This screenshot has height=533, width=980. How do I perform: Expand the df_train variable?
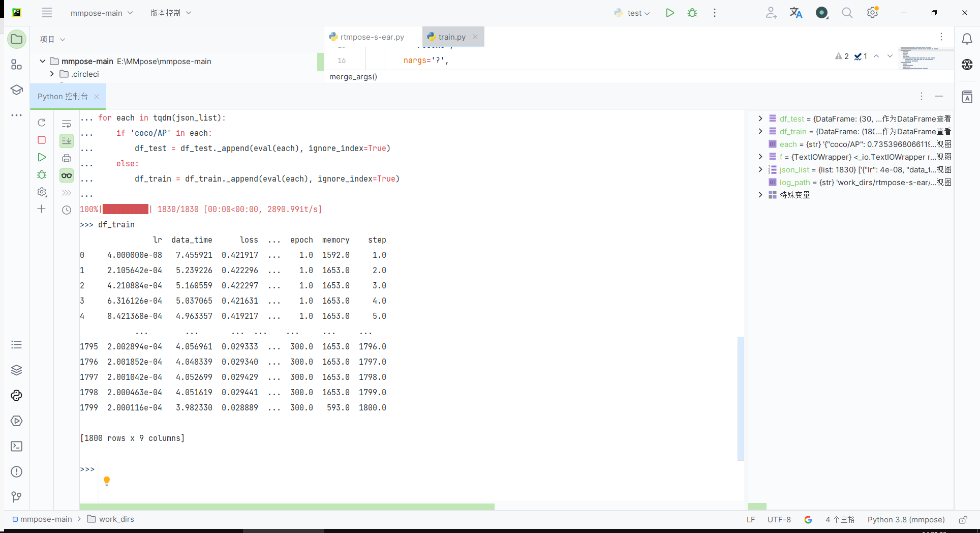pyautogui.click(x=760, y=131)
